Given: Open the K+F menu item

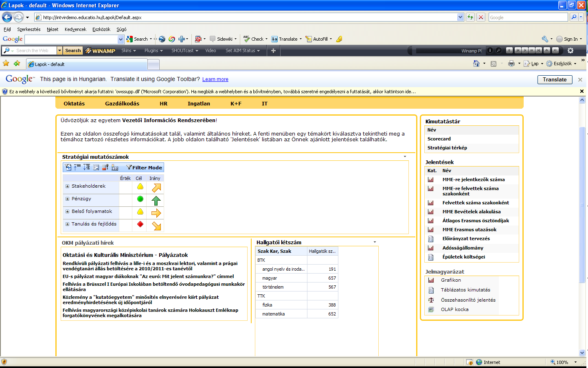Looking at the screenshot, I should click(236, 103).
